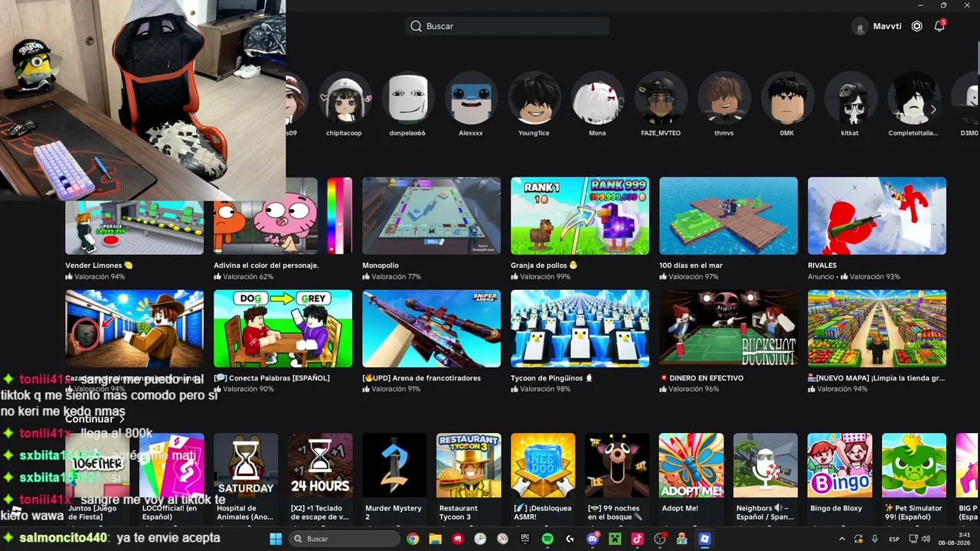Open Pet Simulator 99 thumbnail
980x551 pixels.
pos(914,465)
